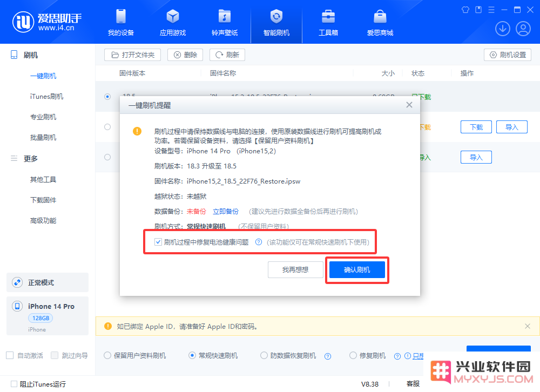Open the 爱思商城 shopping bag icon
Screen dimensions: 540x392
coord(380,16)
